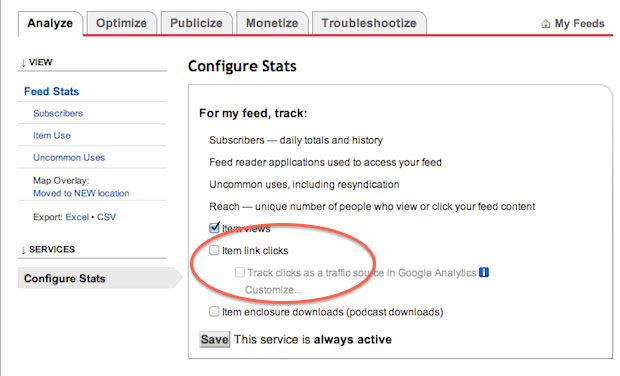This screenshot has height=376, width=620.
Task: Open the Publicize tab
Action: (x=196, y=23)
